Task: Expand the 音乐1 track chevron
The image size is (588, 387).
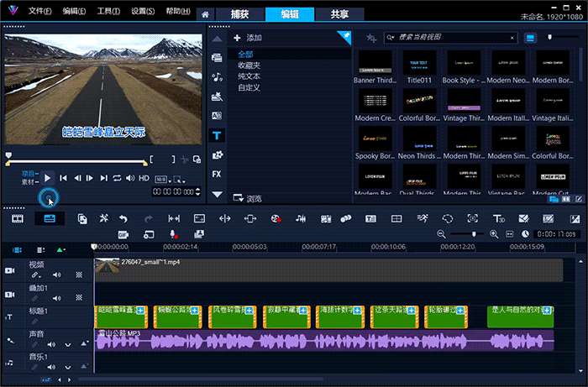Action: tap(68, 368)
